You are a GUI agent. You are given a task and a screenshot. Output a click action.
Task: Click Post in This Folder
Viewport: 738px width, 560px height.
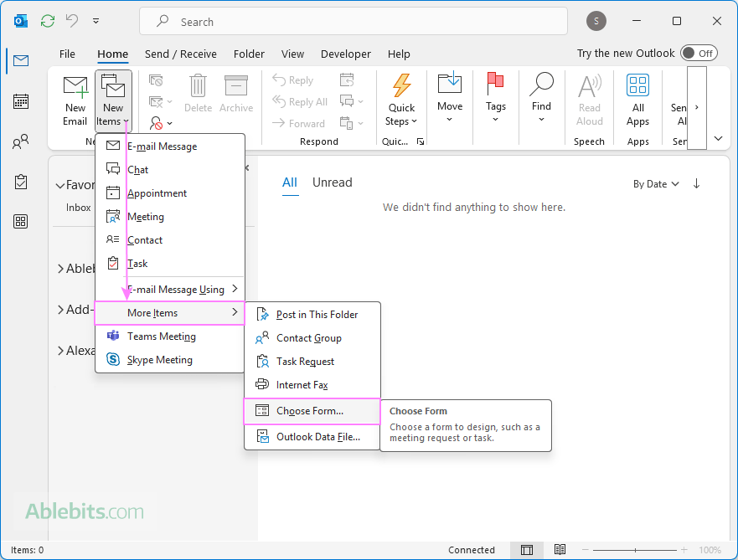tap(312, 315)
